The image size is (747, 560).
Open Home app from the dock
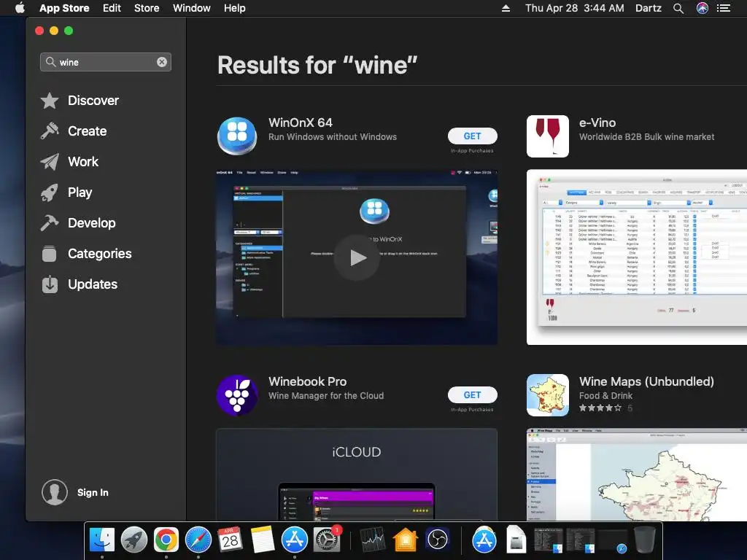point(405,540)
